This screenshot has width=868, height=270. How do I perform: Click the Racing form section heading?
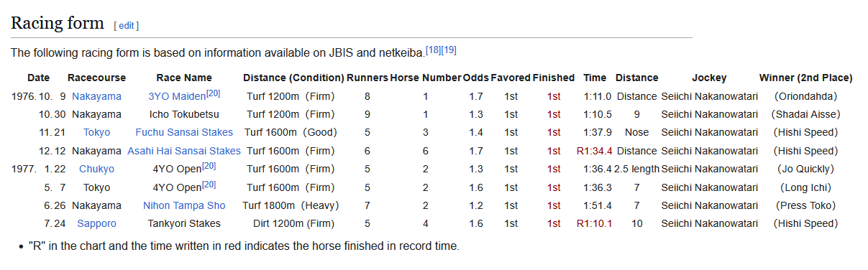(58, 23)
